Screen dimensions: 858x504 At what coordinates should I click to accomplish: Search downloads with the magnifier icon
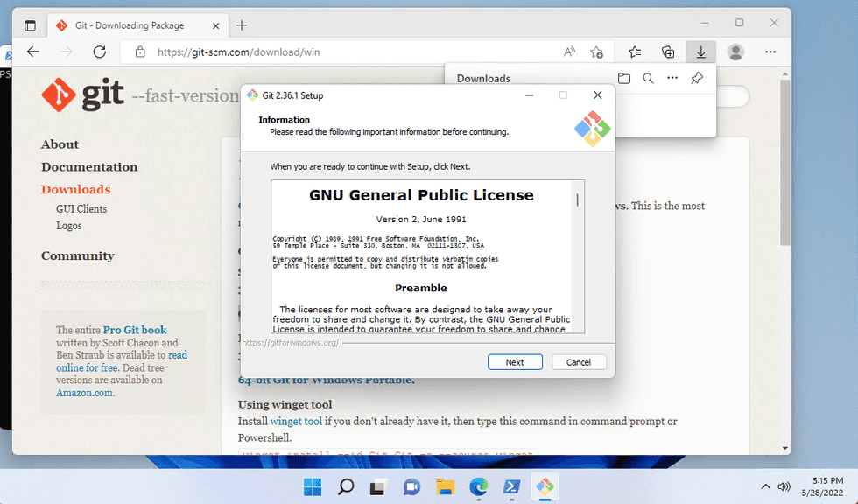point(648,79)
